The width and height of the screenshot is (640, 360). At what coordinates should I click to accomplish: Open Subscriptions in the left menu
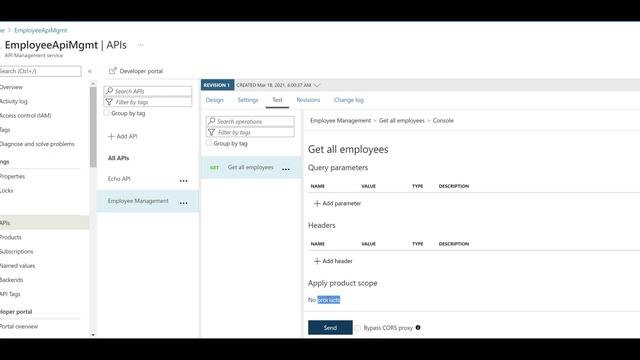[x=16, y=251]
